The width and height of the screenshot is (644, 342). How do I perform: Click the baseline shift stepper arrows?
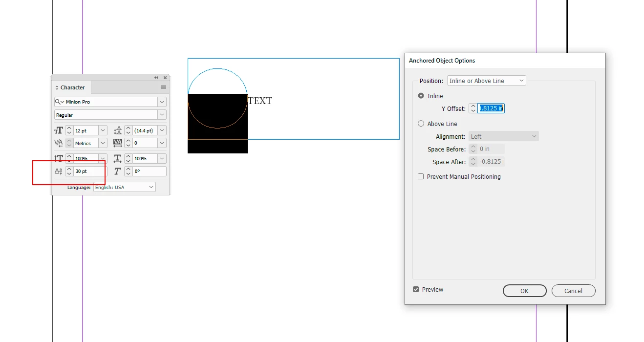[x=69, y=171]
